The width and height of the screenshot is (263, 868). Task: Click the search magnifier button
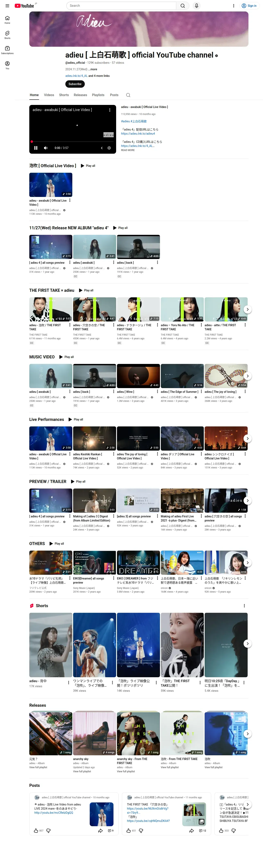tap(183, 6)
